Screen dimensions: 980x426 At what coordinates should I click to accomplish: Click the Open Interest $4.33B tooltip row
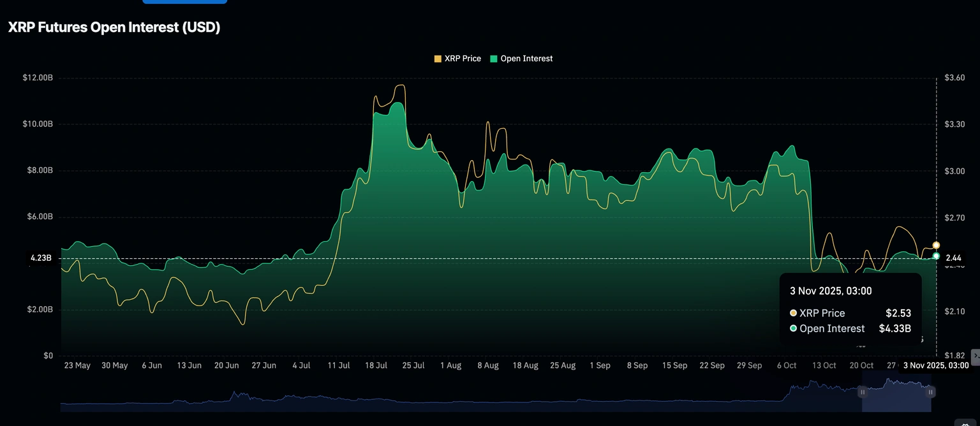tap(850, 328)
